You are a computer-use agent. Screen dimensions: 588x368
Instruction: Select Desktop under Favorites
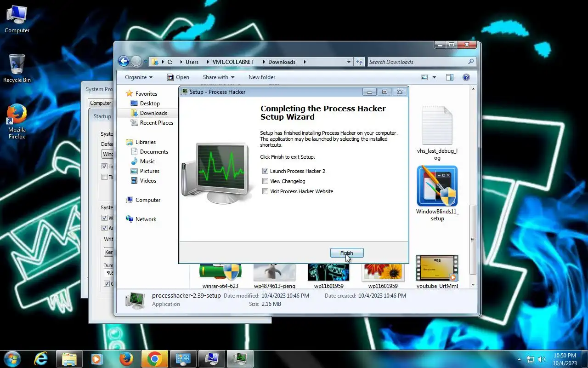[150, 103]
